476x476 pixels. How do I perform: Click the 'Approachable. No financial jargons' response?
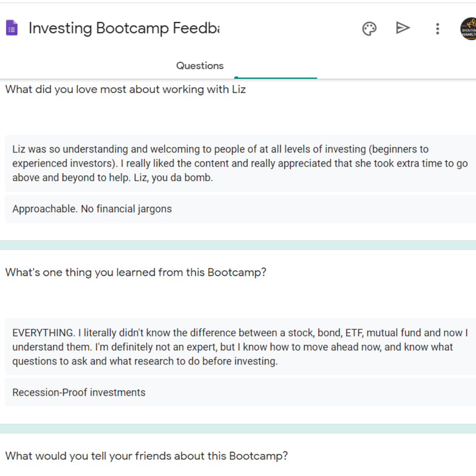(241, 209)
